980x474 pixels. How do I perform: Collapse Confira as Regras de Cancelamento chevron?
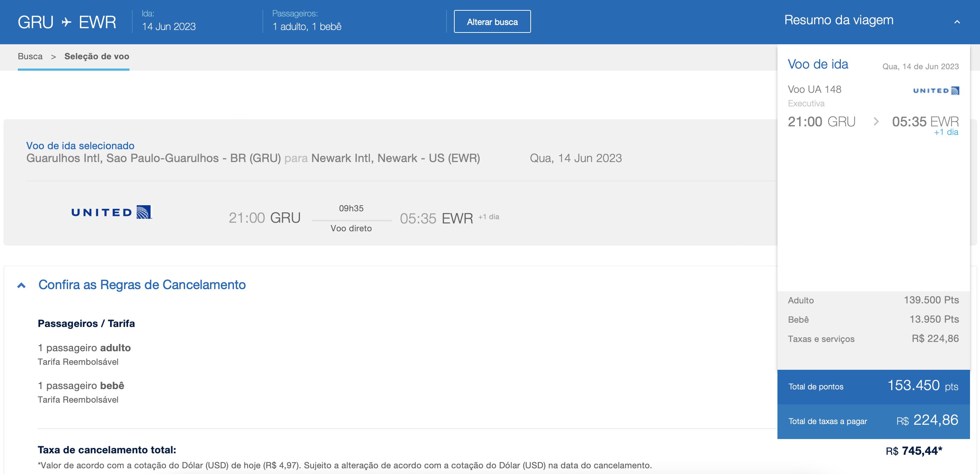click(x=22, y=285)
